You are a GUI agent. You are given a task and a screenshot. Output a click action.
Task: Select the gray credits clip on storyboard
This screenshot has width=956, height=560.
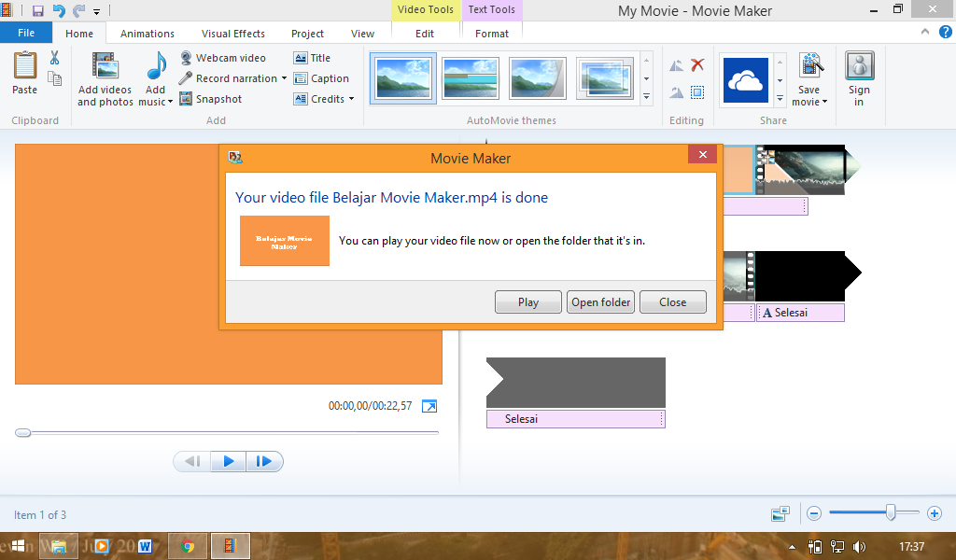click(575, 383)
